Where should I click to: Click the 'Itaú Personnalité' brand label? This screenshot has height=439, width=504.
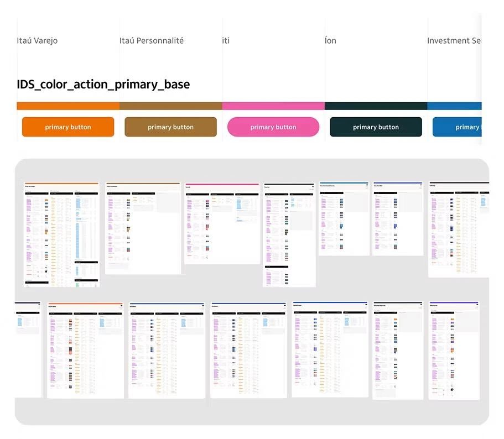(152, 41)
